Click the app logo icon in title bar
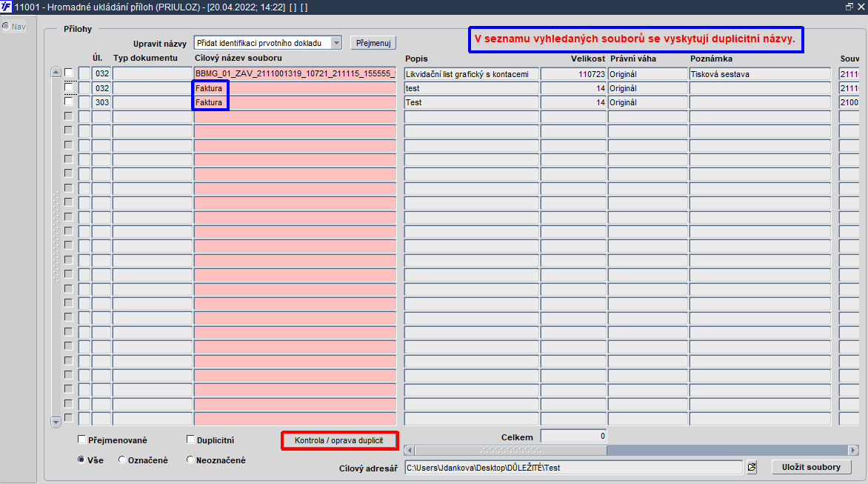 [6, 7]
